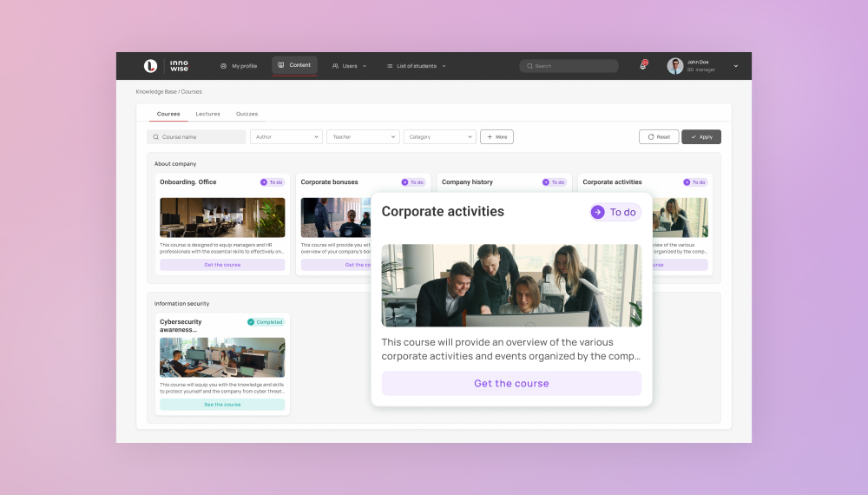The height and width of the screenshot is (495, 868).
Task: Click the magnifier icon in header search
Action: click(529, 66)
